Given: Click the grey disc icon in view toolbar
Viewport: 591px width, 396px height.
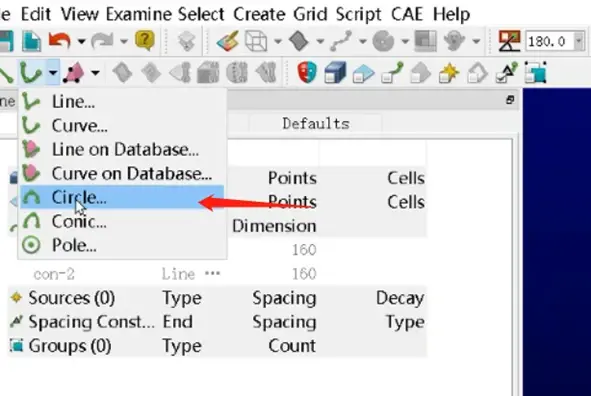Looking at the screenshot, I should tap(383, 41).
